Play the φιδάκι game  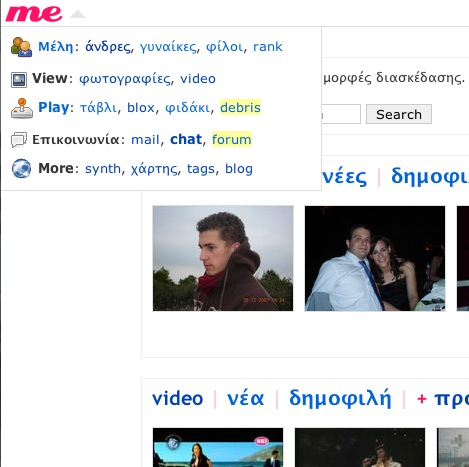pos(188,108)
